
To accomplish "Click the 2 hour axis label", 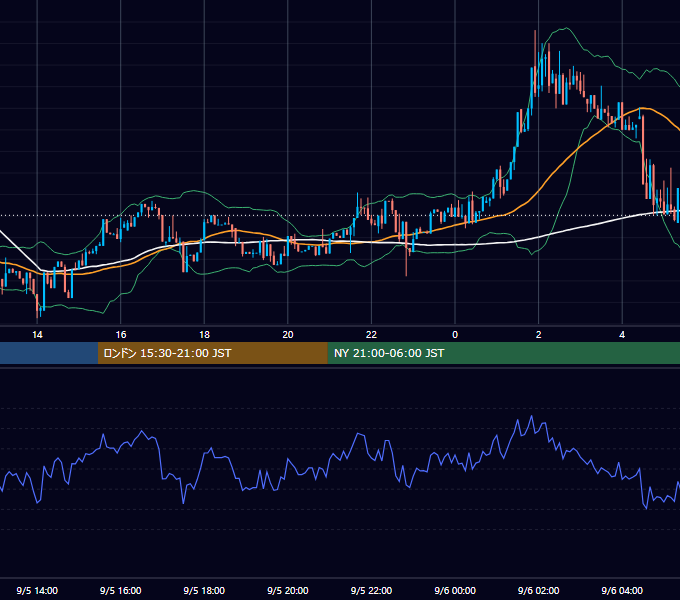I will coord(539,335).
